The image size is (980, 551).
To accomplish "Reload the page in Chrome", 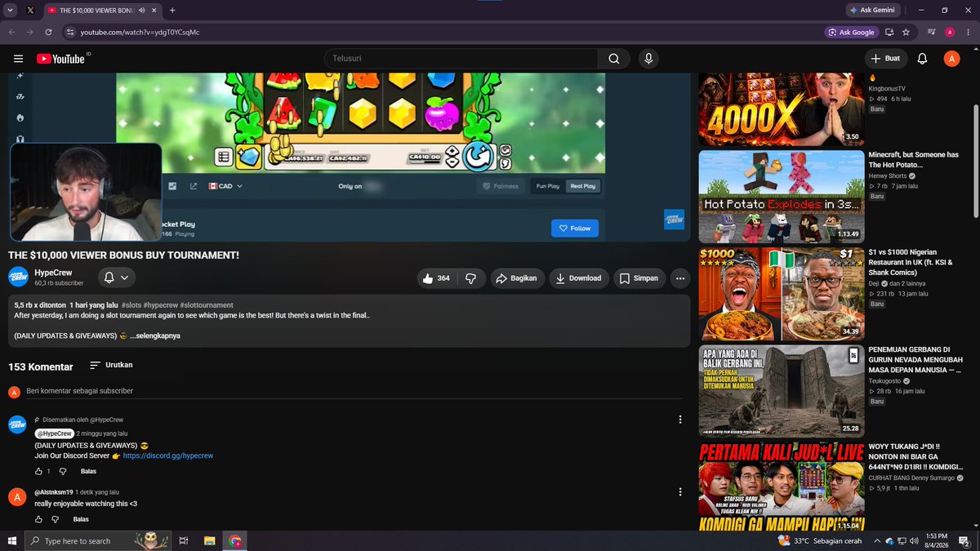I will click(x=49, y=33).
